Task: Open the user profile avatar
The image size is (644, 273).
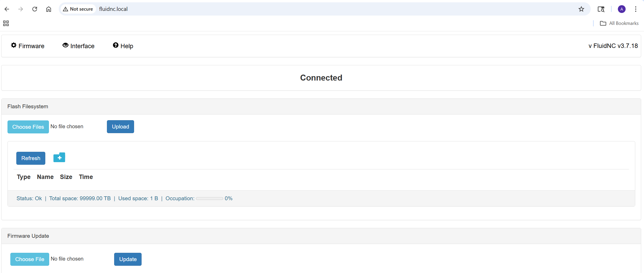Action: coord(622,9)
